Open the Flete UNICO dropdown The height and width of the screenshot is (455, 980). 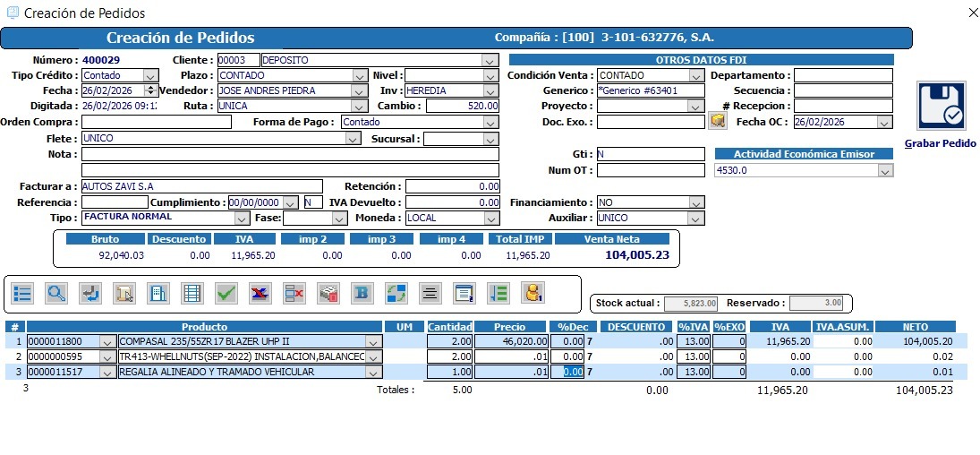(354, 139)
